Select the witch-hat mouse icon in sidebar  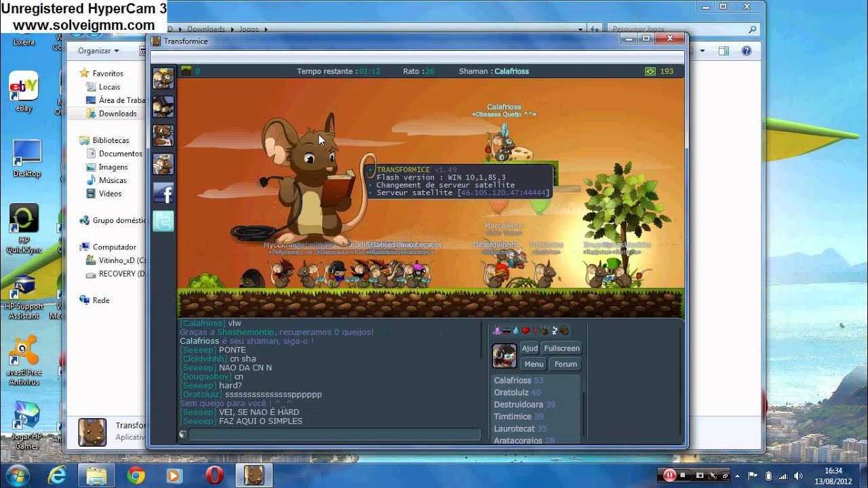coord(163,106)
